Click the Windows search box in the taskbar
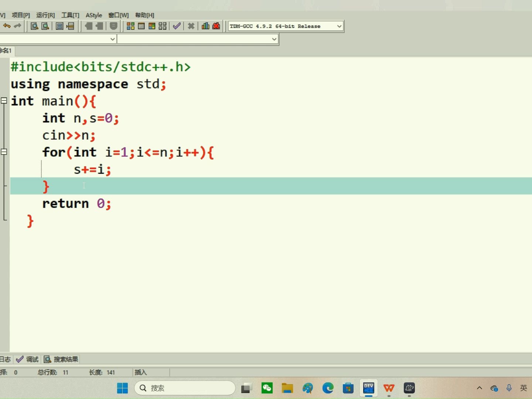 (x=185, y=388)
